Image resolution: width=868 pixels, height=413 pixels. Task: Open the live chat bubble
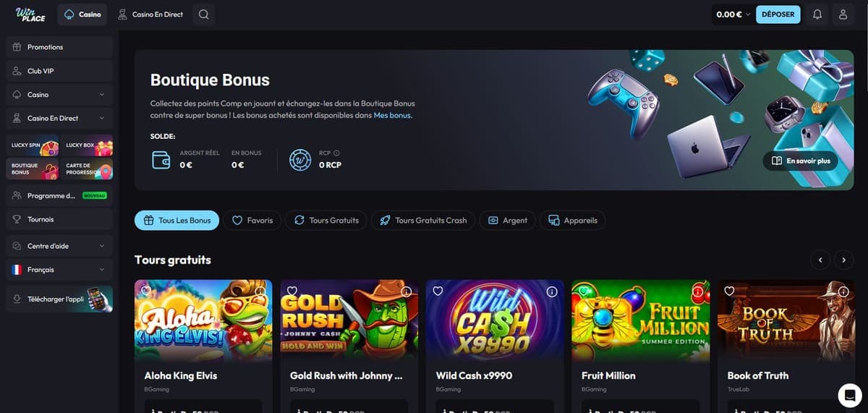click(850, 395)
